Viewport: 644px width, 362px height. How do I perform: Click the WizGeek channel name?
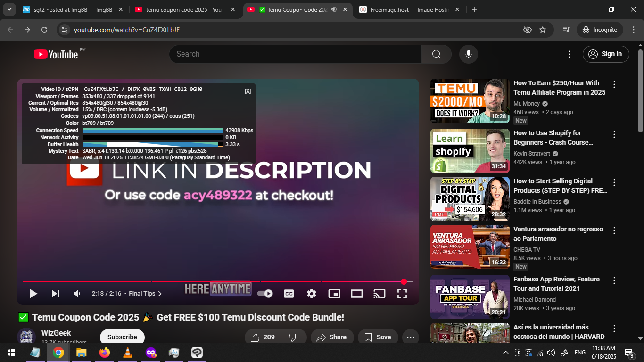(56, 333)
